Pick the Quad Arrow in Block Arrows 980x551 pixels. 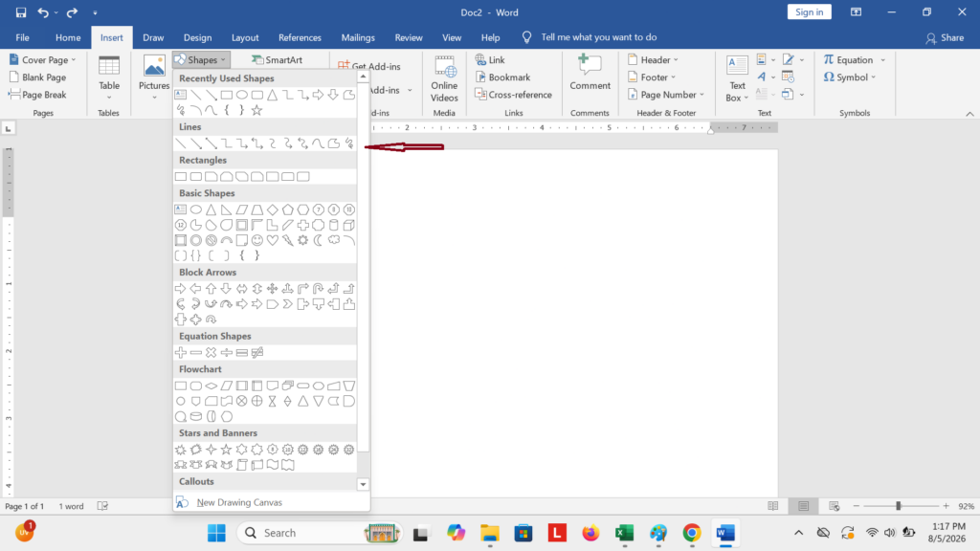pos(273,289)
